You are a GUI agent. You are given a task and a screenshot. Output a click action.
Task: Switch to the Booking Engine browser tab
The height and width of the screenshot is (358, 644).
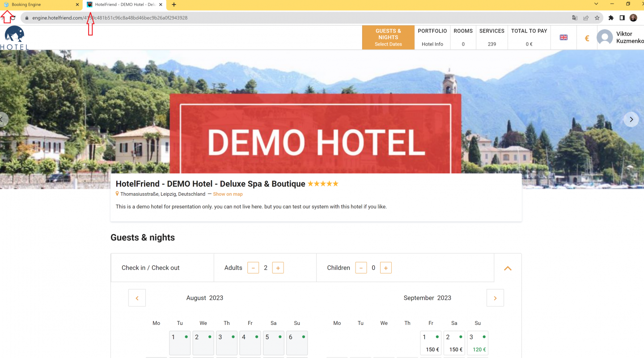pos(40,4)
